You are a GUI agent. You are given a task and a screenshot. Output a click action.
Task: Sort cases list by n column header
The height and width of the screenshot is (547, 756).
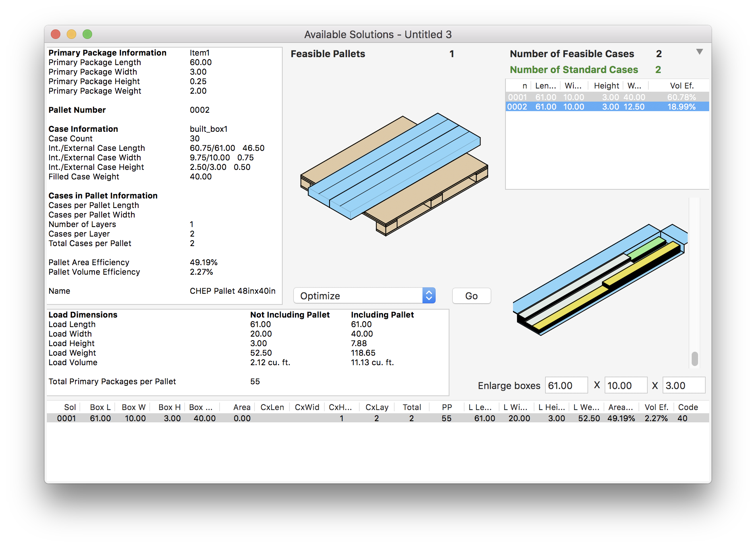[524, 85]
